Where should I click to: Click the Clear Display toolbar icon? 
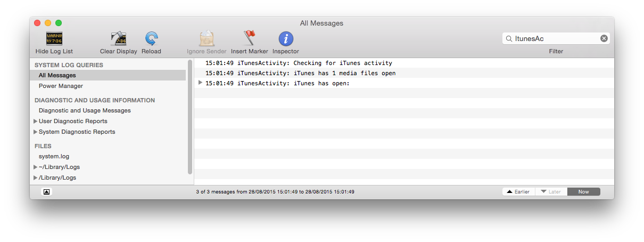(118, 38)
